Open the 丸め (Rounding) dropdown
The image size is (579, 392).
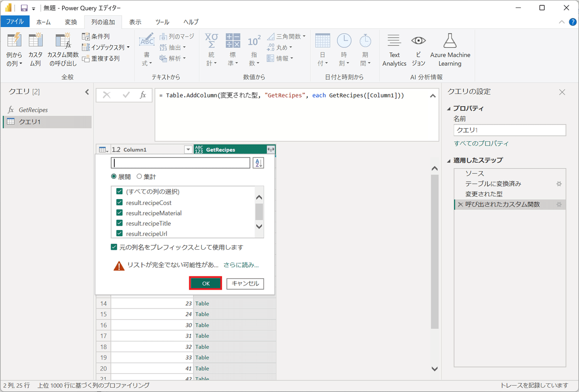280,47
